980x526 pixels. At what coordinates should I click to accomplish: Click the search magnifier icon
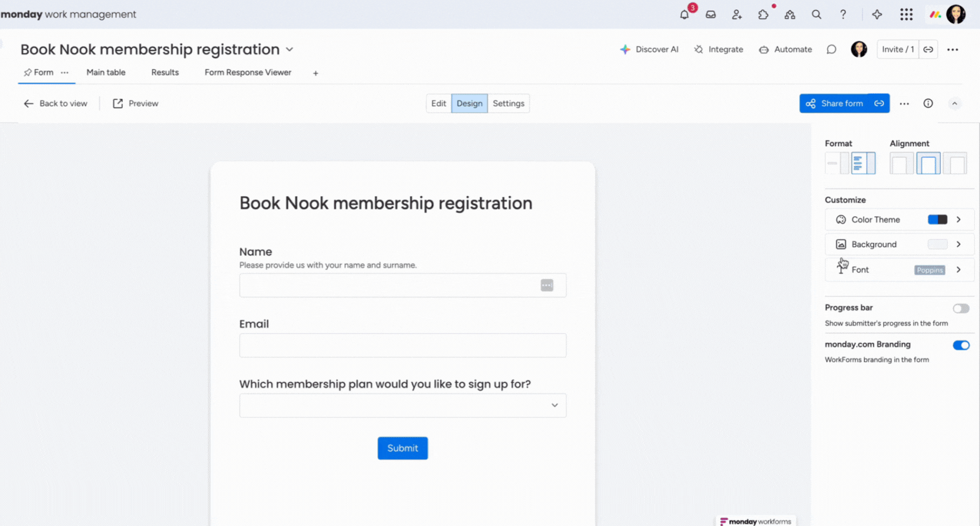tap(817, 15)
